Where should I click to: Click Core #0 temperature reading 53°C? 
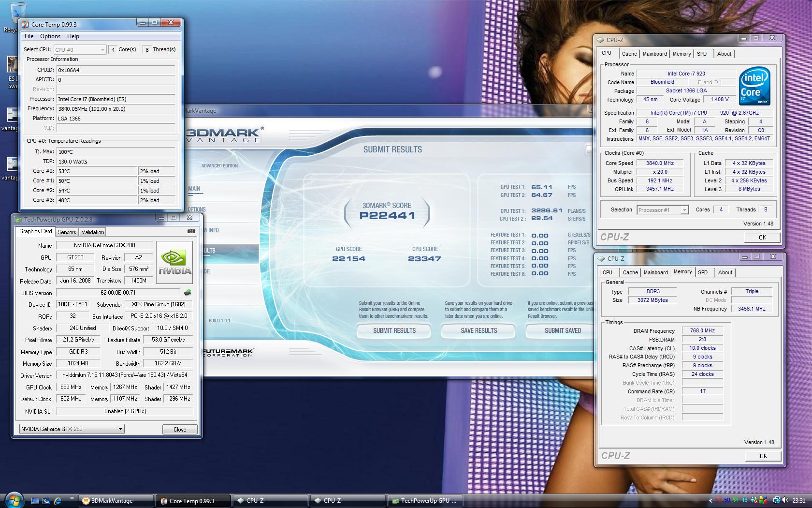click(x=97, y=171)
